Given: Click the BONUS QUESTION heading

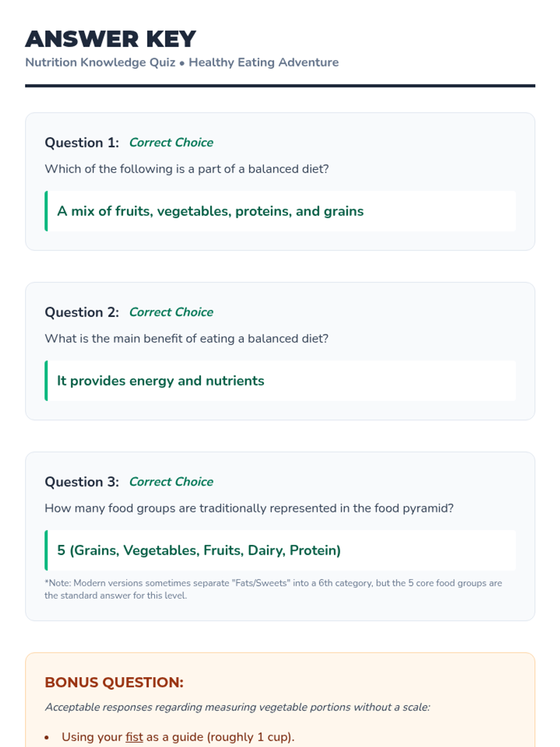Looking at the screenshot, I should point(114,683).
